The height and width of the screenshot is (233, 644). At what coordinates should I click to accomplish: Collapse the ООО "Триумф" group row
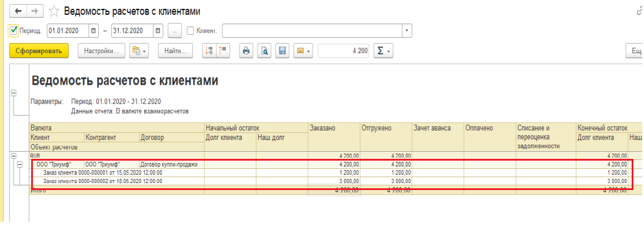point(19,164)
